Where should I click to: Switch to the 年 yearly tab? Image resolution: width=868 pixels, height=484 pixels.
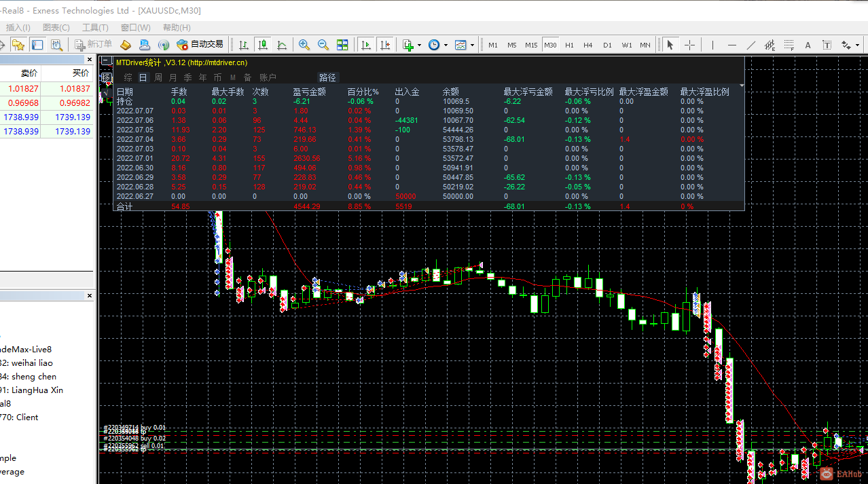coord(202,77)
